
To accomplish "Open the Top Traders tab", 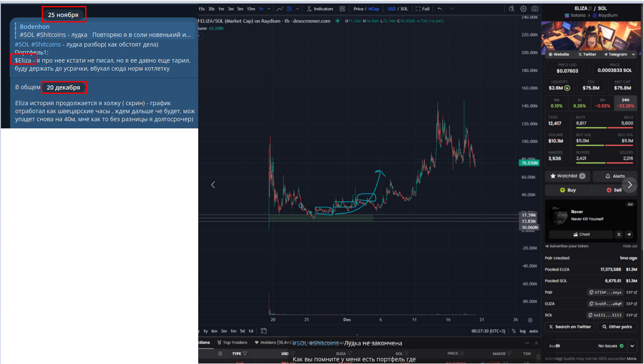I will click(232, 342).
